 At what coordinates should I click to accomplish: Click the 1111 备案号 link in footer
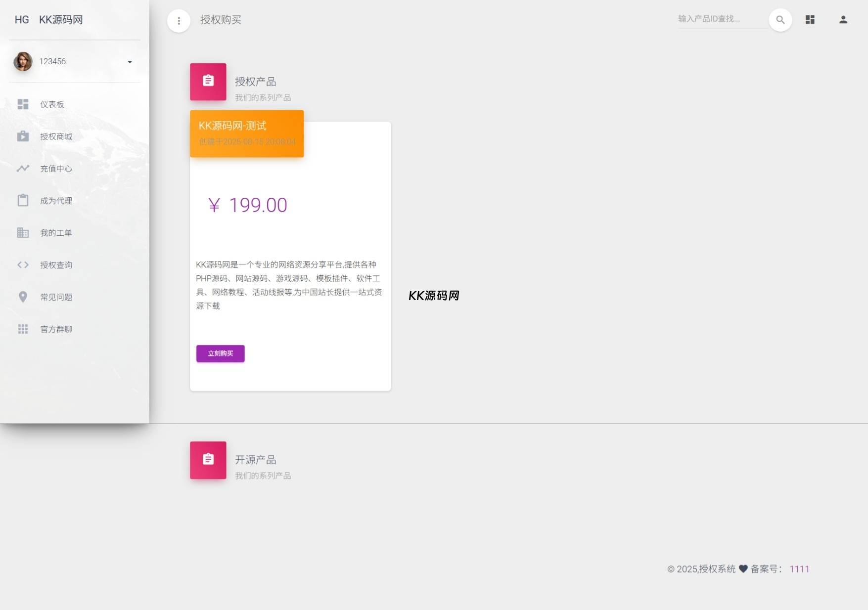[x=799, y=569]
